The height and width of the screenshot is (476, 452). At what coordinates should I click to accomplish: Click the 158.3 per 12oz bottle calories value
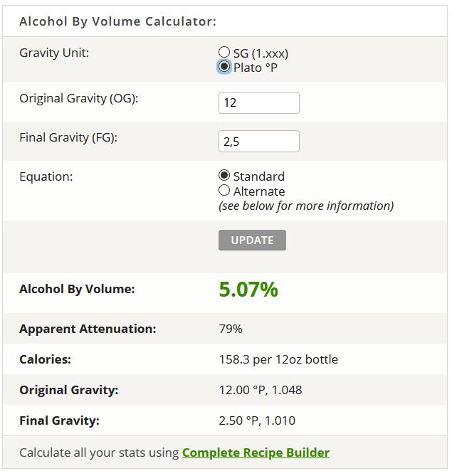(x=278, y=359)
